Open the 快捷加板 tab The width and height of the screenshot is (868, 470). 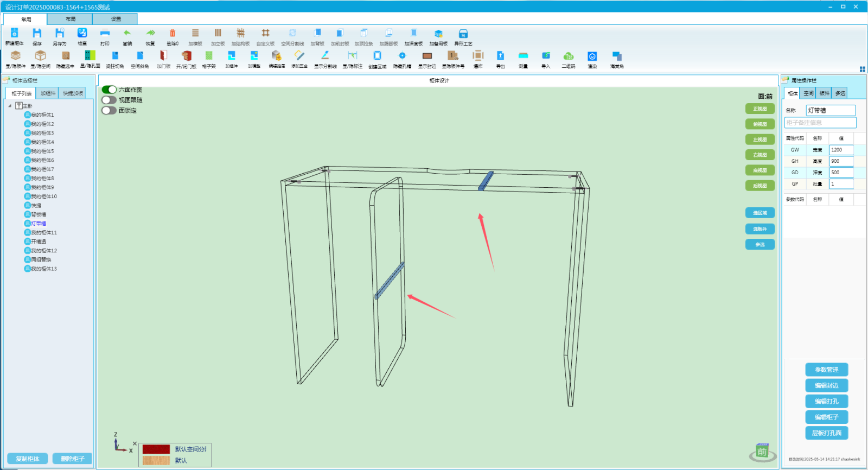(73, 93)
